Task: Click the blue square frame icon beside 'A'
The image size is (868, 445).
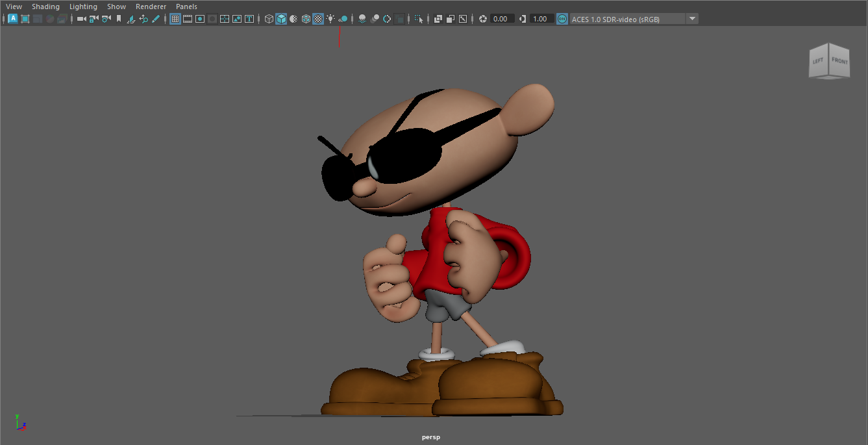Action: (25, 19)
